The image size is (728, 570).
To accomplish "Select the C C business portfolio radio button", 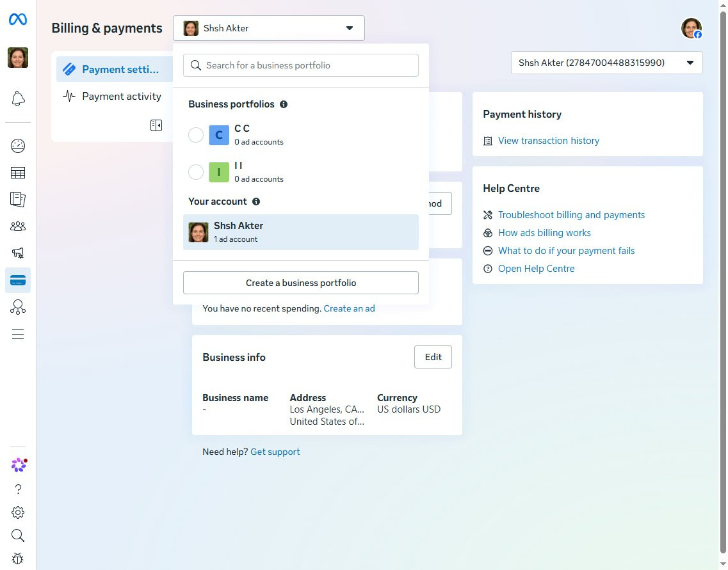I will tap(196, 135).
